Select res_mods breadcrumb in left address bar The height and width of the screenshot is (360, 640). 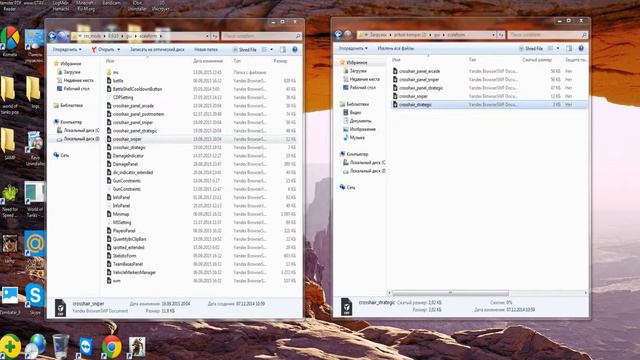(x=92, y=36)
